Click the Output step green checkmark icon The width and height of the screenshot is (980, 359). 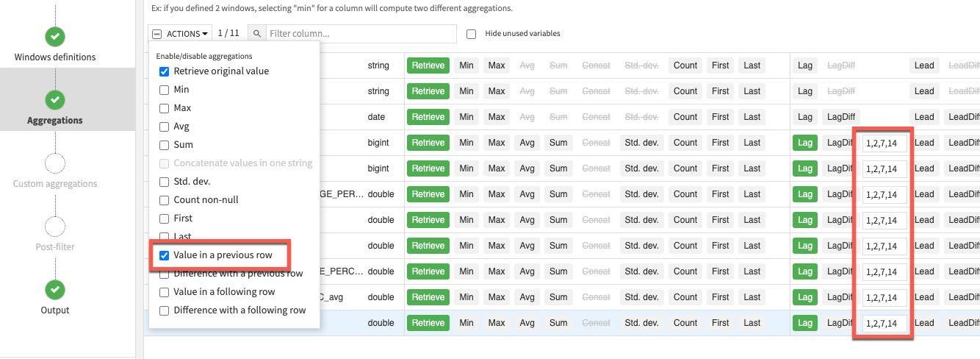tap(54, 289)
